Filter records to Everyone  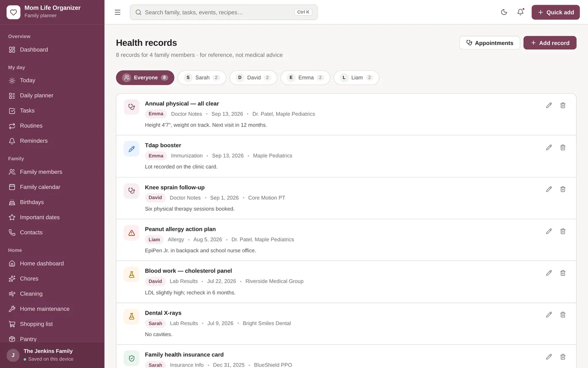pyautogui.click(x=145, y=78)
